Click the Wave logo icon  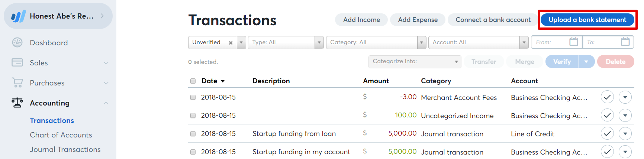[18, 16]
